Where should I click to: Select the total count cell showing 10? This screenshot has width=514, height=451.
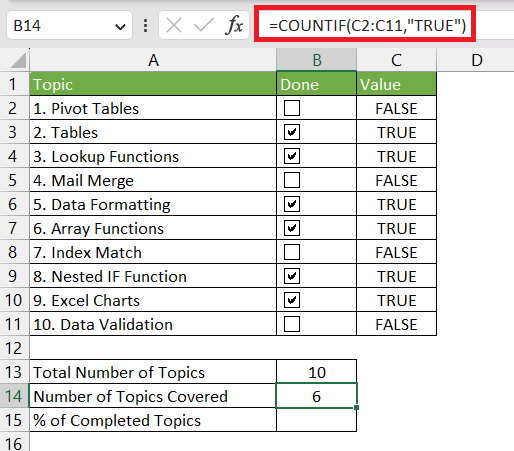click(x=316, y=372)
